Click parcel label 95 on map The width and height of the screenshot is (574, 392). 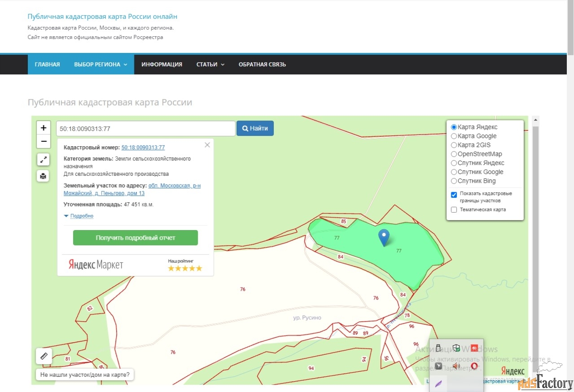(387, 358)
